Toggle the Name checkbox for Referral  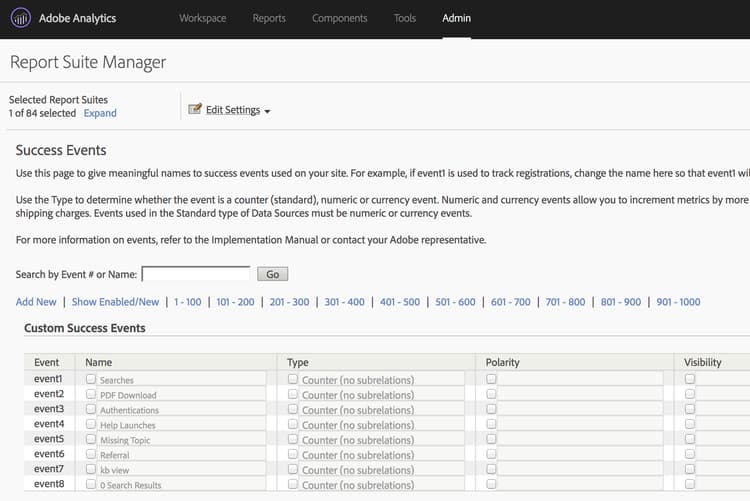pos(91,454)
